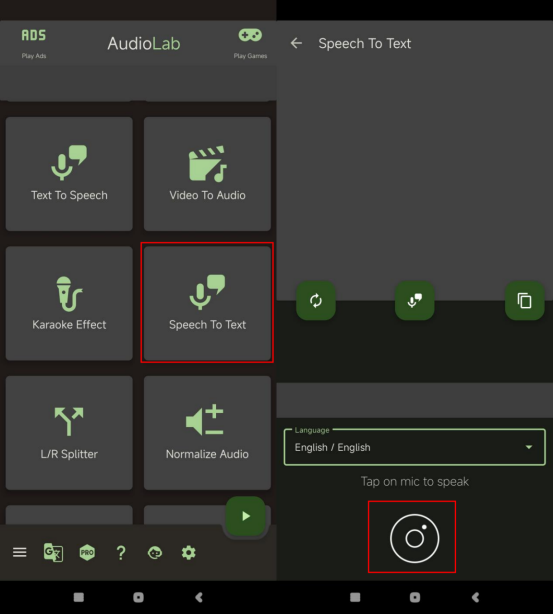
Task: Tap the refresh/reset circular arrows button
Action: click(316, 301)
